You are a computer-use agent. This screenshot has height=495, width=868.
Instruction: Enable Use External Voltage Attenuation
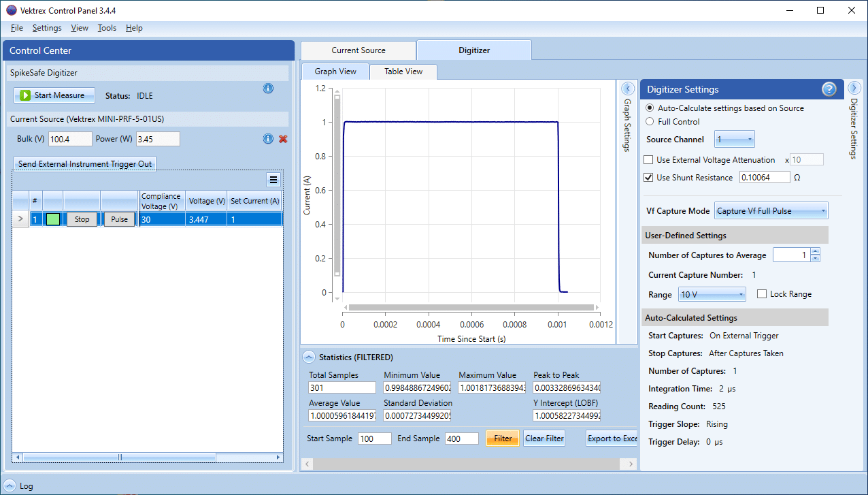(x=647, y=159)
